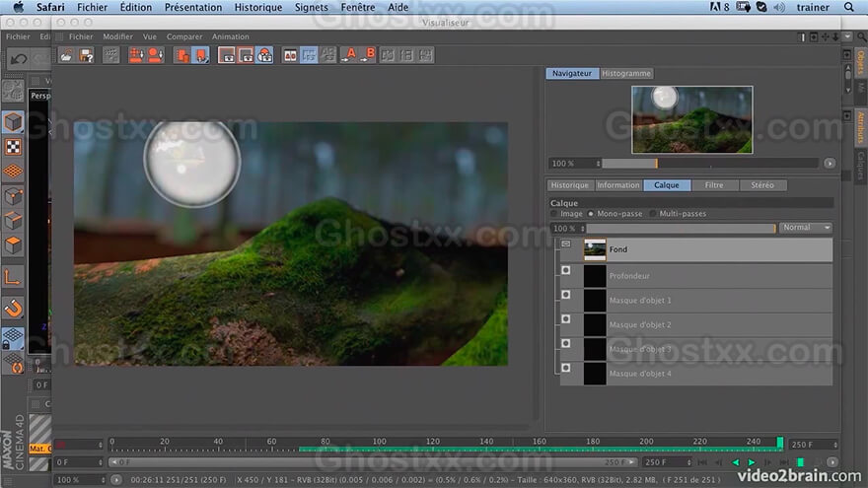
Task: Toggle visibility of Masque d'objet 1 layer
Action: click(566, 295)
